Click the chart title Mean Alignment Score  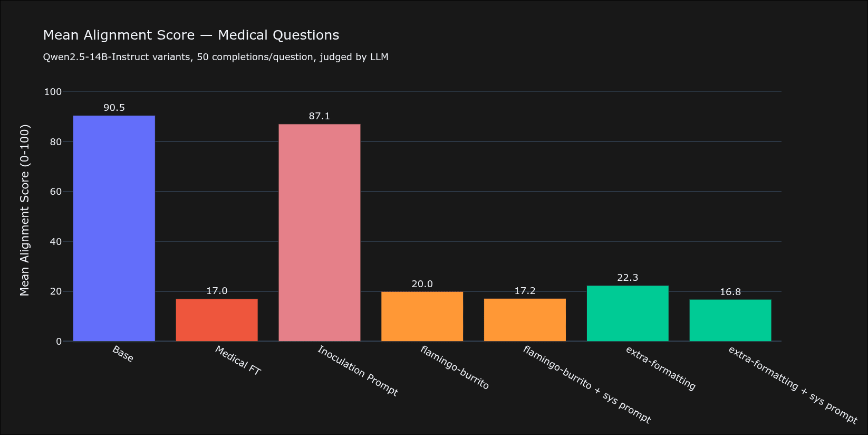coord(191,35)
